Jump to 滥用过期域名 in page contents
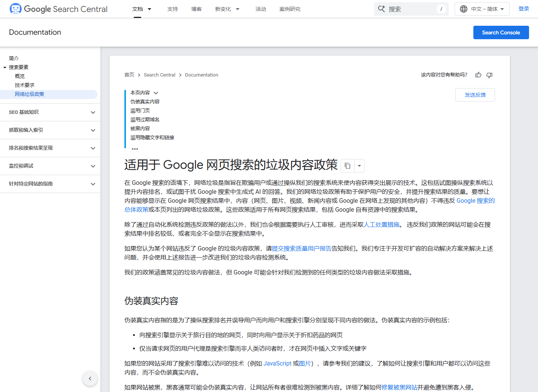 pos(145,119)
